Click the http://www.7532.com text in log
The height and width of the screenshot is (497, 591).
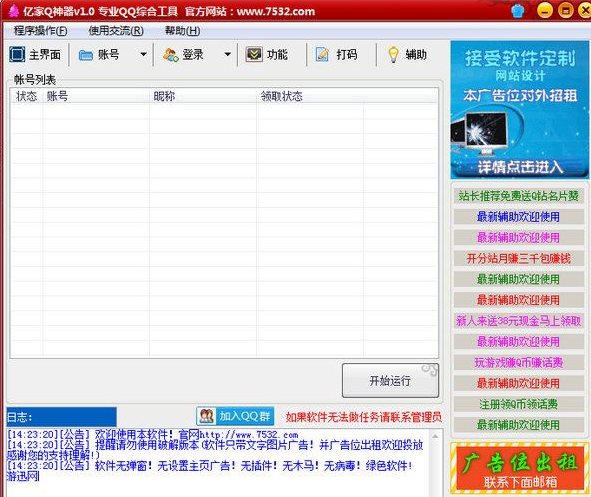249,435
